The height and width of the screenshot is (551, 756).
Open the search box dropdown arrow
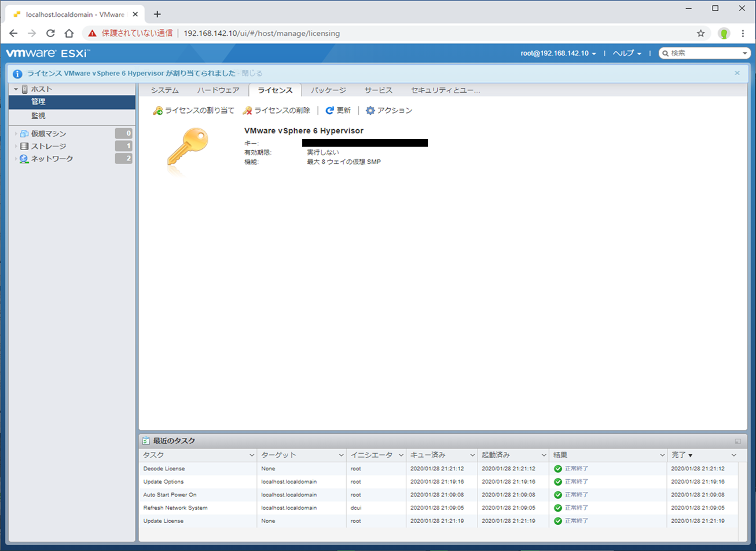(x=744, y=53)
